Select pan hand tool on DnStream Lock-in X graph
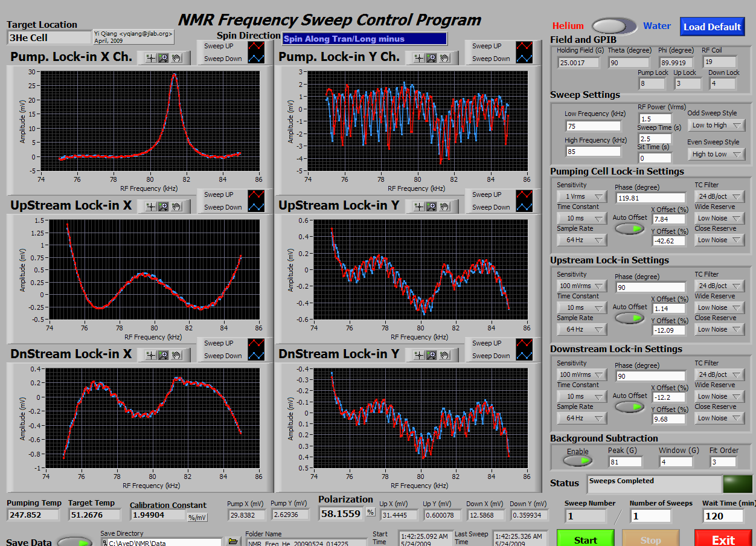This screenshot has height=546, width=756. pos(177,355)
